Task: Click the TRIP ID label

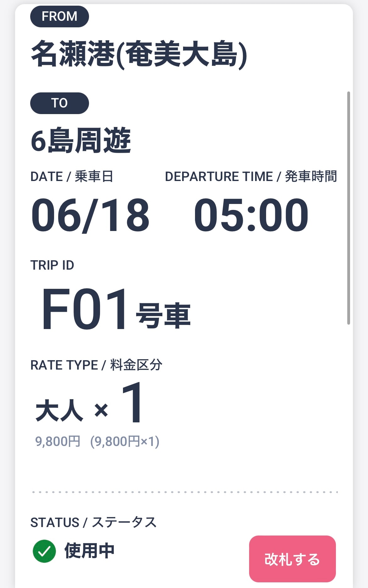Action: (52, 265)
